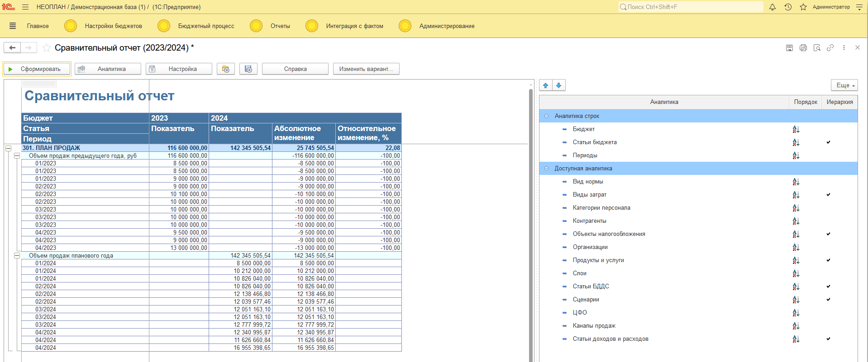
Task: Click the load settings icon button
Action: coord(226,69)
